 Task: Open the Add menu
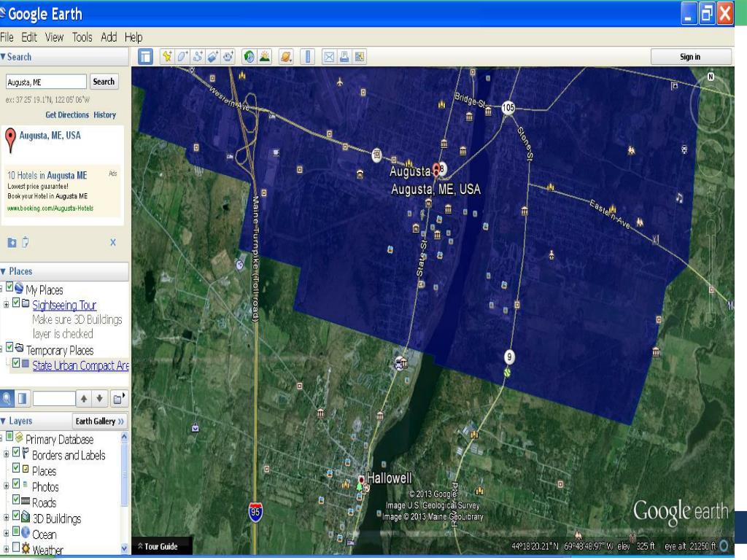[109, 37]
